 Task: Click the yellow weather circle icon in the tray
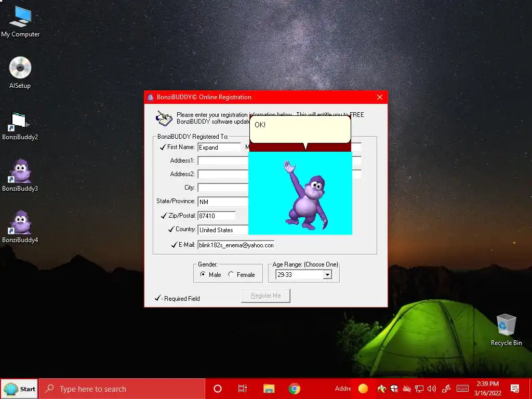point(363,389)
